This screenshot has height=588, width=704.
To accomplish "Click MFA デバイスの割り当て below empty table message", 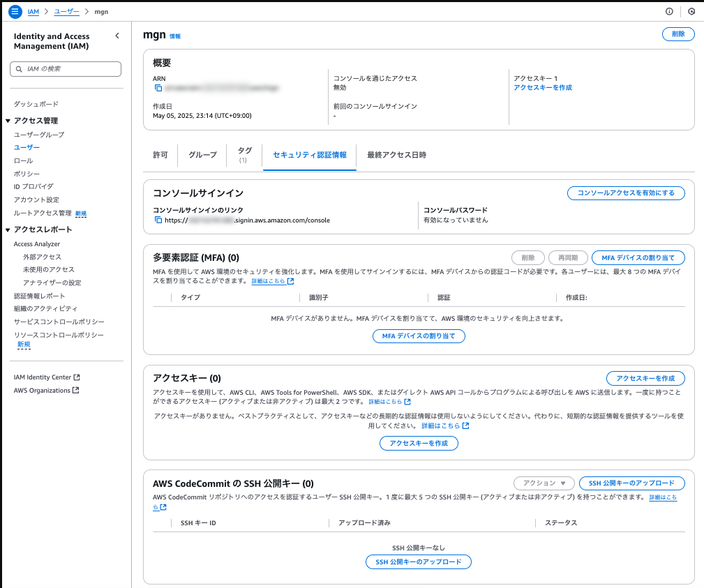I will pos(419,336).
